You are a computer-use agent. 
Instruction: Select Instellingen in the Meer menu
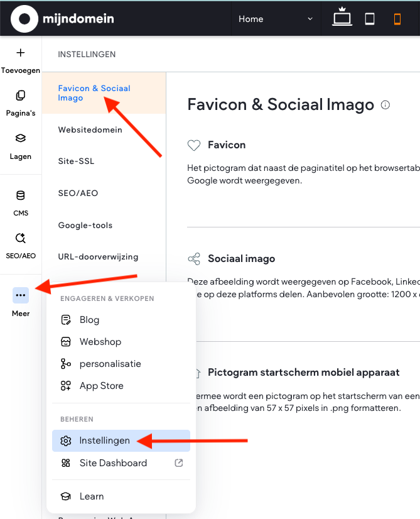(104, 440)
